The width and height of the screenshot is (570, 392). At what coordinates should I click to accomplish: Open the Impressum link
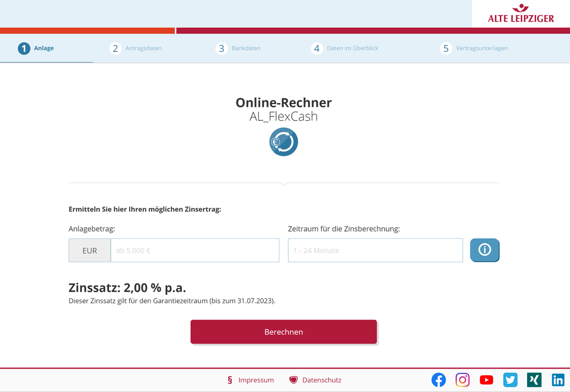[x=256, y=380]
